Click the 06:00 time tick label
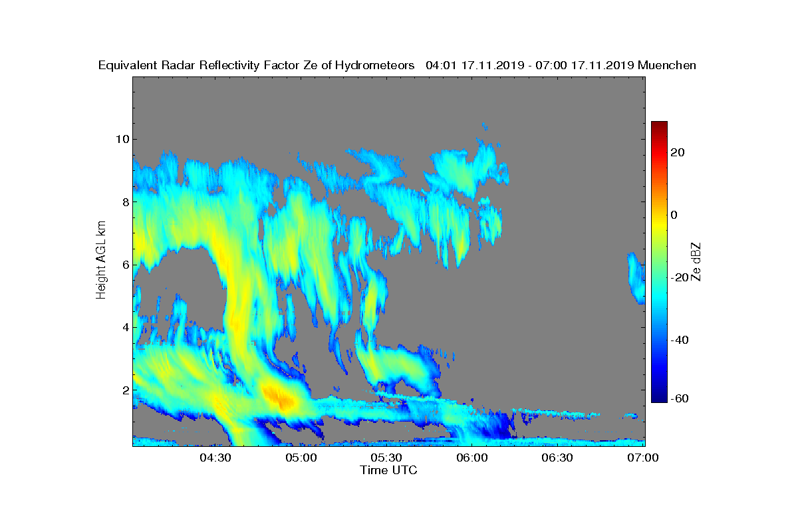The width and height of the screenshot is (798, 532). (472, 458)
